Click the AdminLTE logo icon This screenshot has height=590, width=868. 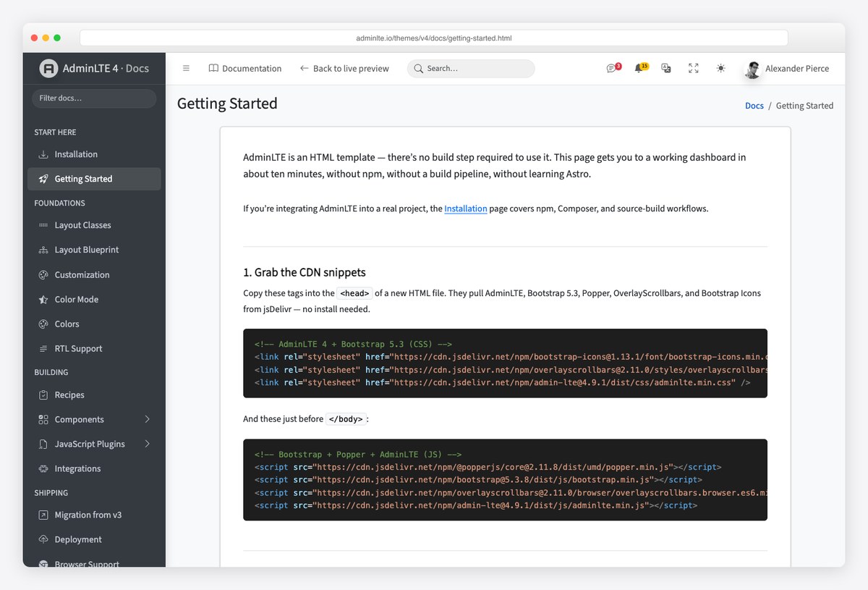[x=48, y=68]
